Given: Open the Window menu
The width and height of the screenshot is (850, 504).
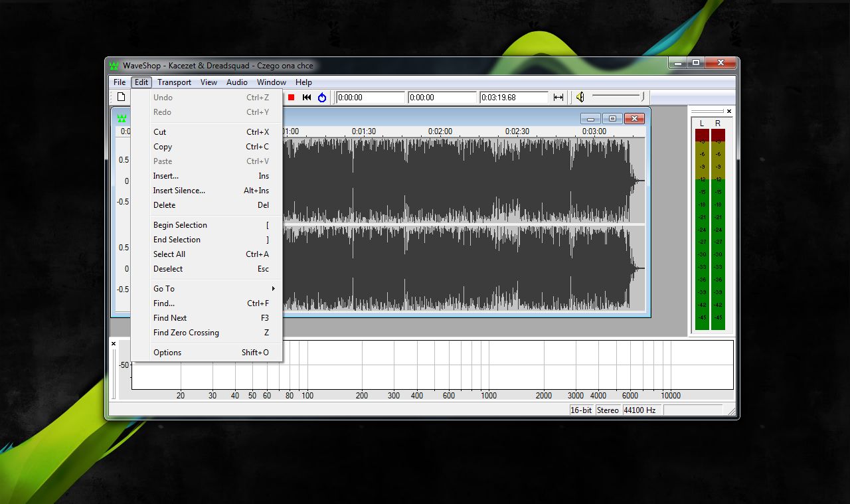Looking at the screenshot, I should [x=272, y=82].
